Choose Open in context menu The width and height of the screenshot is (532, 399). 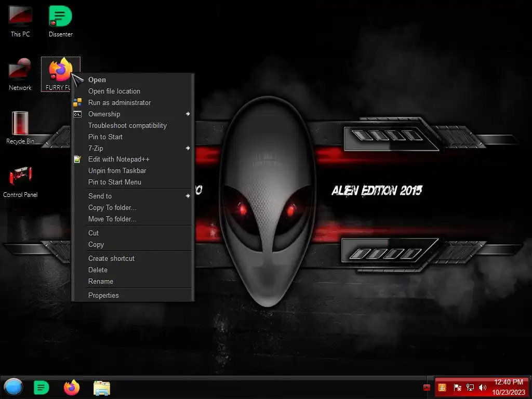(x=133, y=79)
